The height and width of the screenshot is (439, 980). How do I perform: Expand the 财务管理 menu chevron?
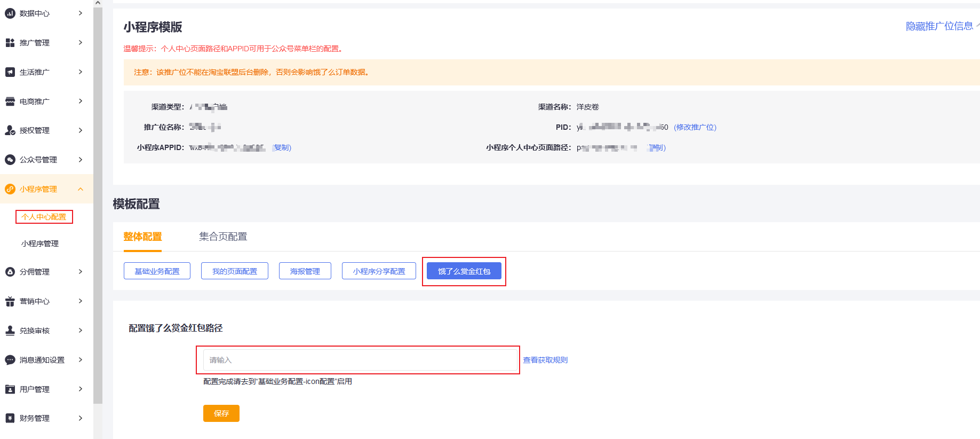click(x=81, y=418)
